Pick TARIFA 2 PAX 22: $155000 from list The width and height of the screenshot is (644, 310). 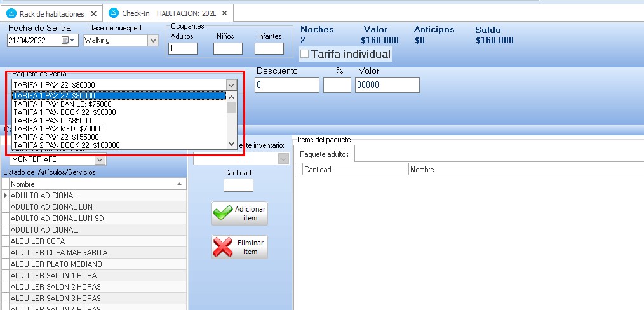56,137
